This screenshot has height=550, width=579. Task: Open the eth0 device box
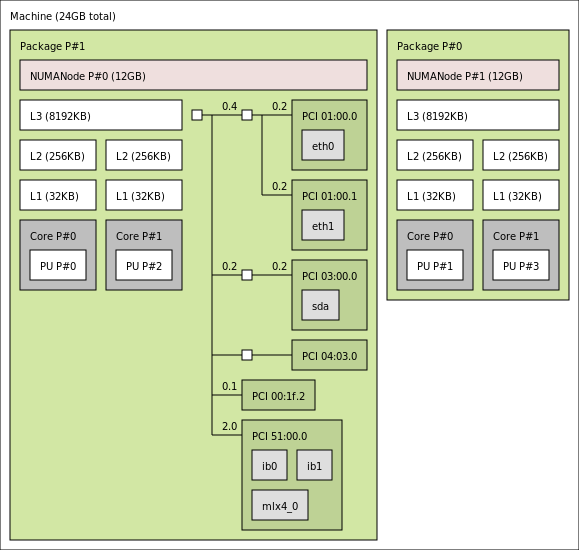pyautogui.click(x=323, y=145)
